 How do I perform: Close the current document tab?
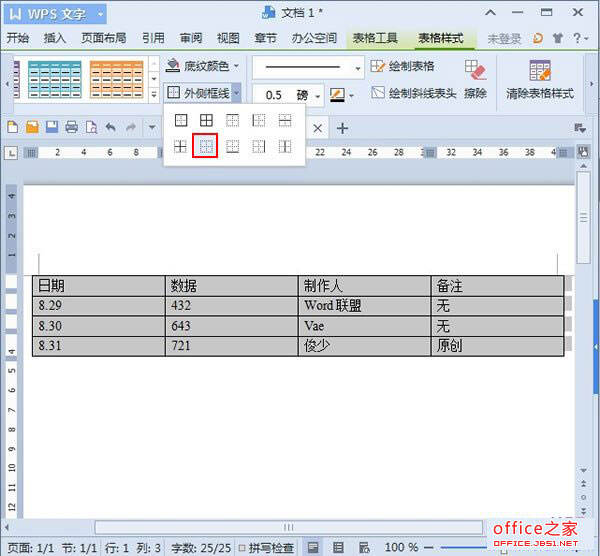tap(318, 128)
